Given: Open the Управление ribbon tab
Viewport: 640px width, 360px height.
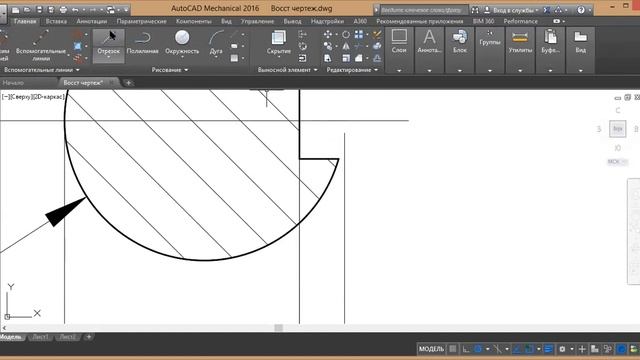Looking at the screenshot, I should pyautogui.click(x=257, y=21).
